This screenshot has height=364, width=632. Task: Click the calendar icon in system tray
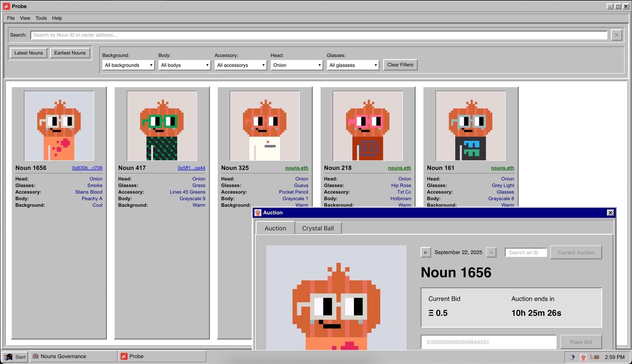(x=595, y=357)
